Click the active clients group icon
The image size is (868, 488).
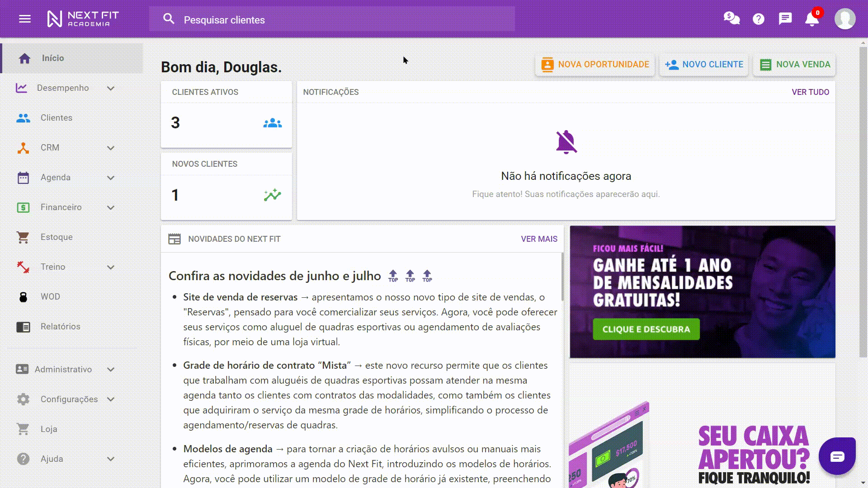(272, 123)
